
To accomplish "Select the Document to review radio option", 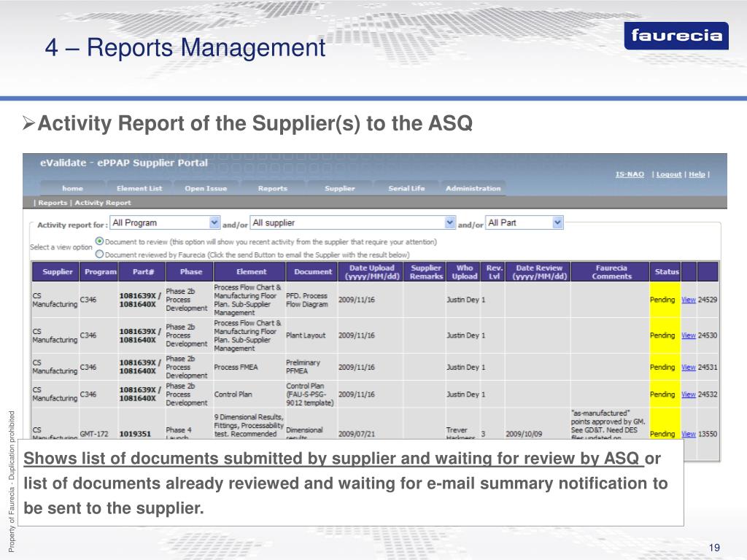I will click(x=99, y=241).
